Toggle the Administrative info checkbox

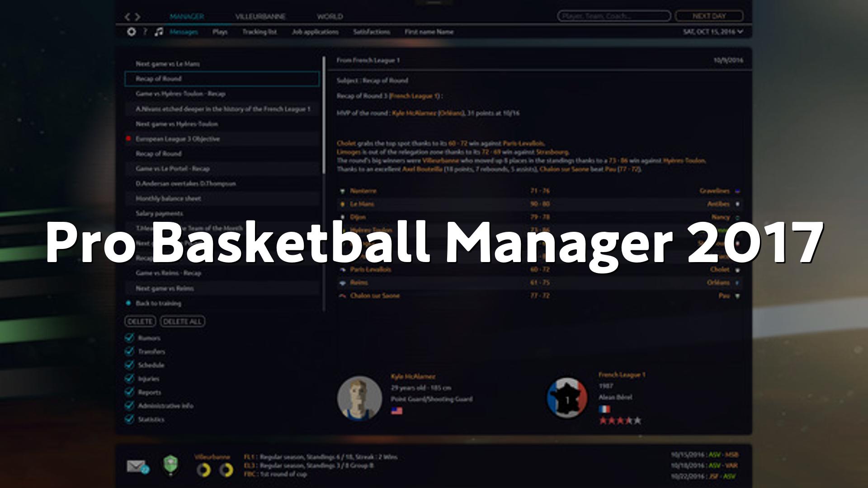(x=129, y=405)
